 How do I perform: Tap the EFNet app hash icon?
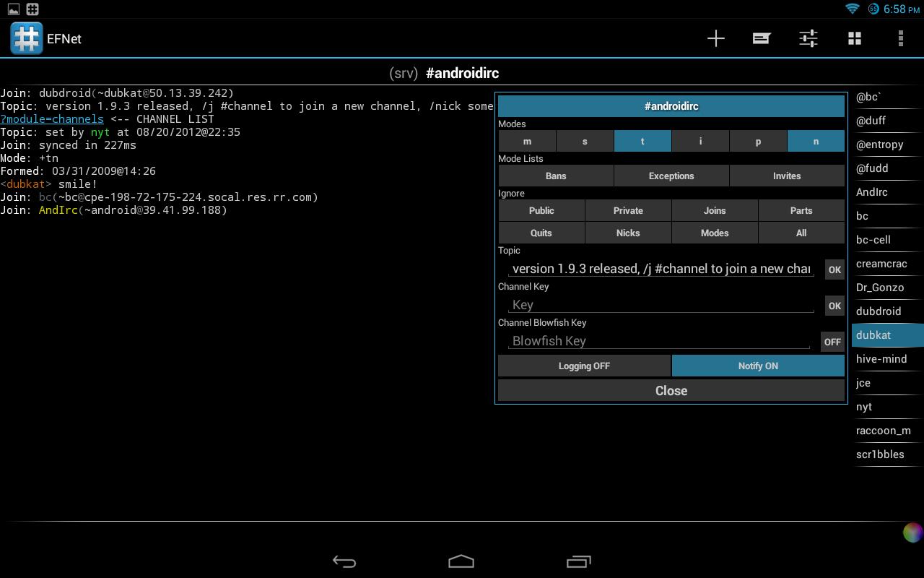[x=27, y=38]
